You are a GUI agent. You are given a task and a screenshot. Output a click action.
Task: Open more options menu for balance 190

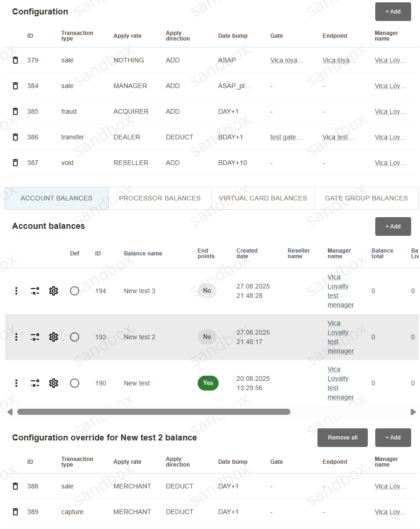pyautogui.click(x=16, y=383)
